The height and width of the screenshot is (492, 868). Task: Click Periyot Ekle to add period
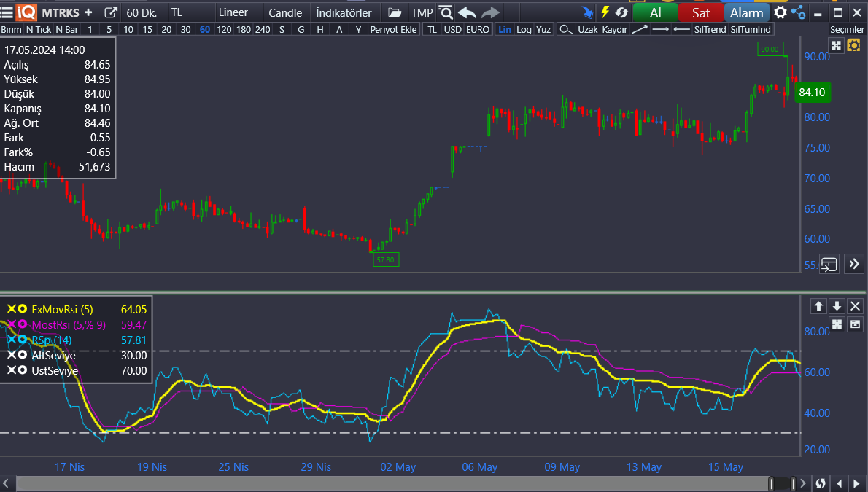tap(394, 29)
